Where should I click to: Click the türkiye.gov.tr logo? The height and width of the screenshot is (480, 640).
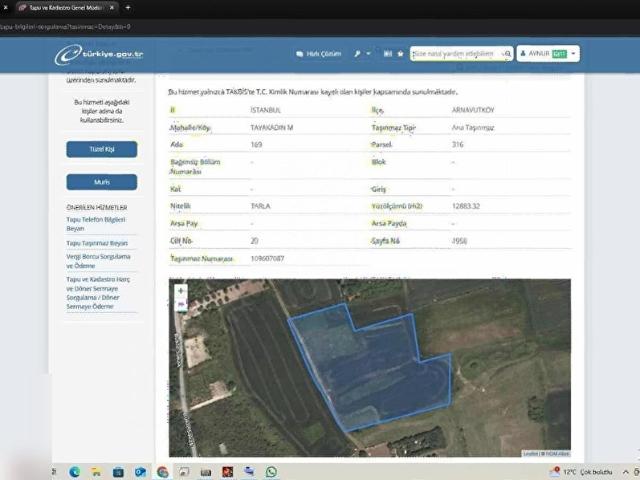pos(98,55)
